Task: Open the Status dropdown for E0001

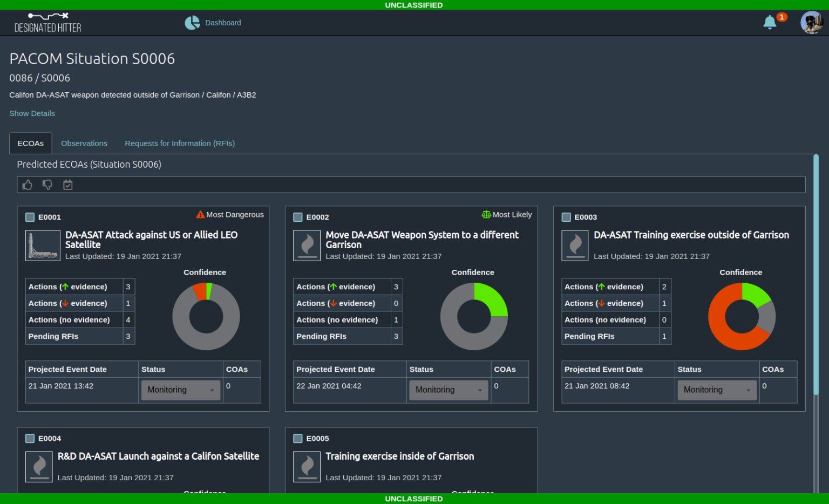Action: point(180,390)
